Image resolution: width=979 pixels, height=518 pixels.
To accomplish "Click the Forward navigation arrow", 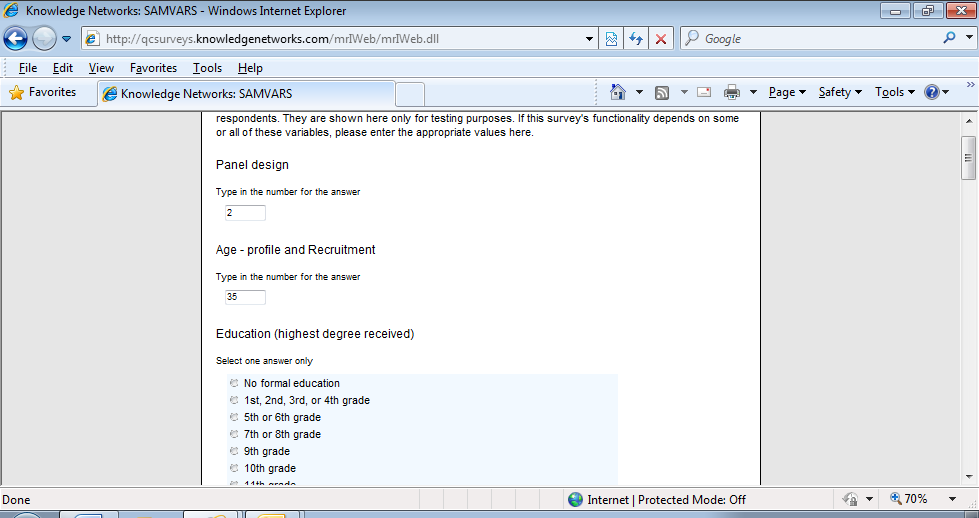I will pos(44,39).
